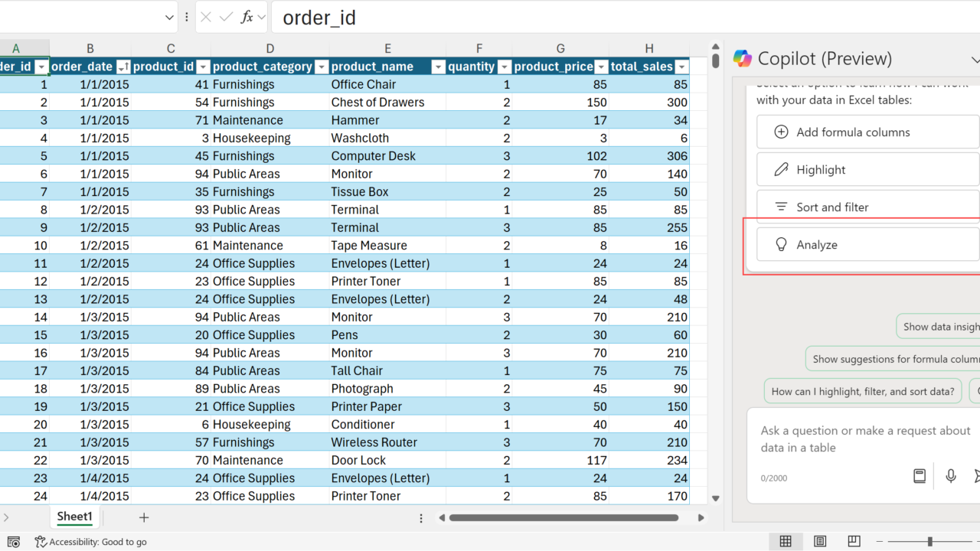This screenshot has width=980, height=551.
Task: Open the product_id filter dropdown
Action: click(203, 67)
